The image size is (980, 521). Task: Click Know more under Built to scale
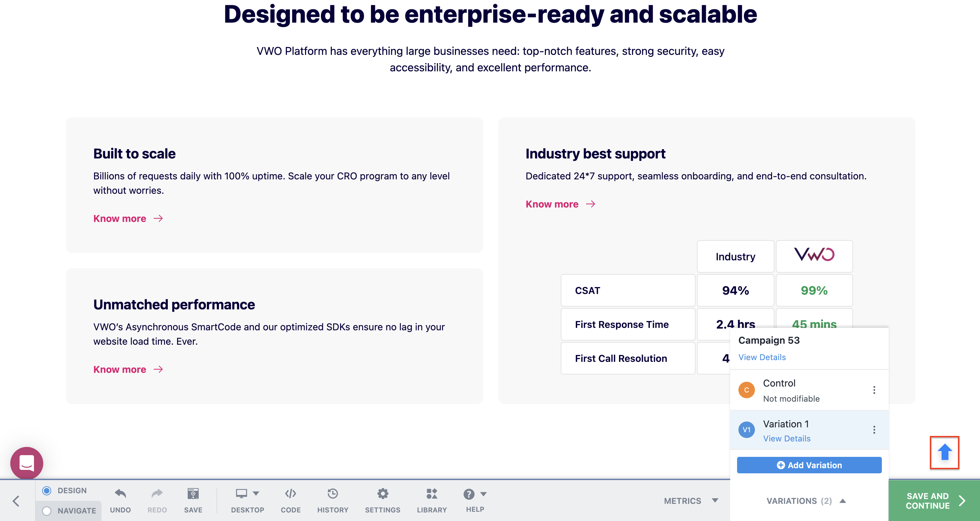point(119,218)
